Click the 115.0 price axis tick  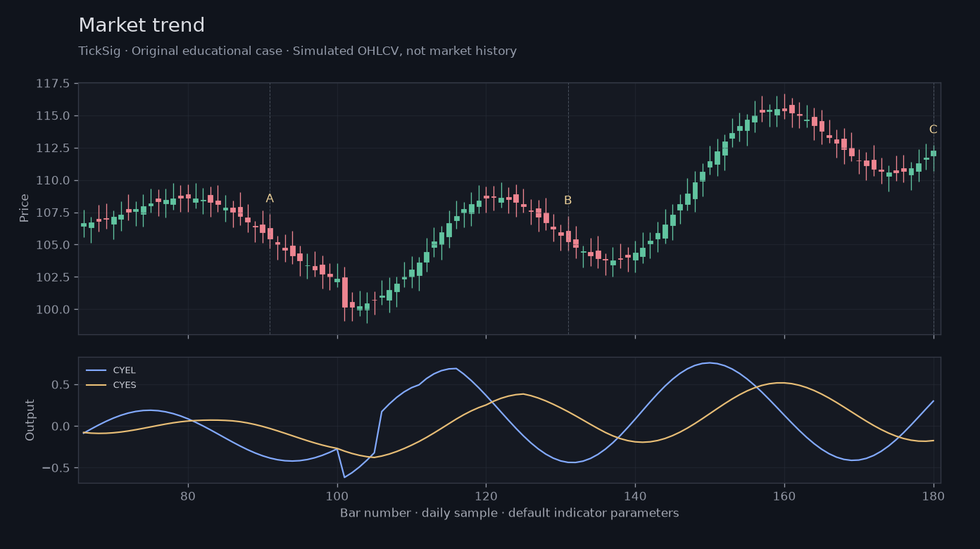coord(53,116)
